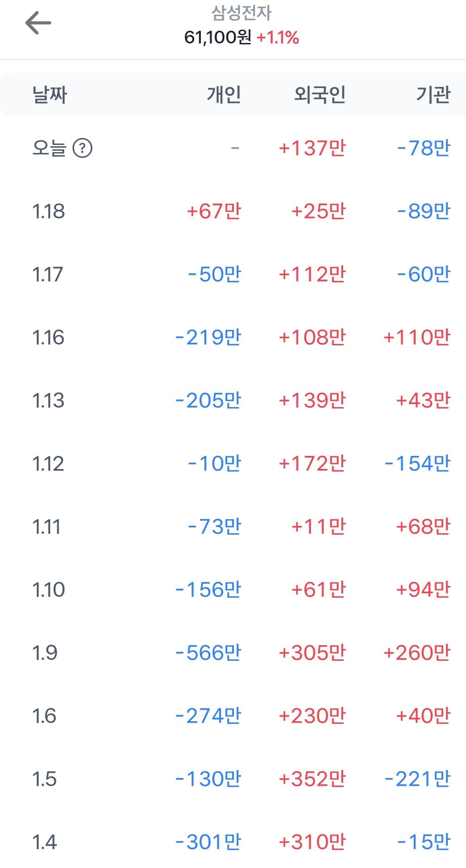
Task: Tap individual value -566만 on 1.9
Action: [208, 653]
